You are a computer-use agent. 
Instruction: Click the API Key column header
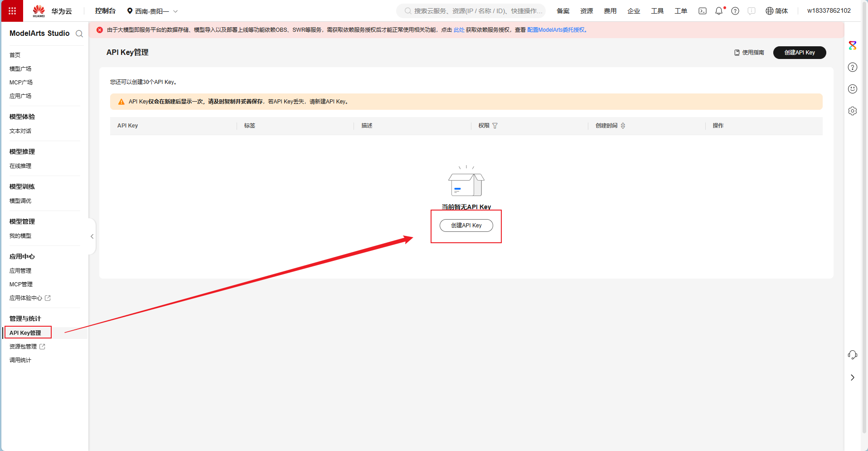(x=127, y=126)
